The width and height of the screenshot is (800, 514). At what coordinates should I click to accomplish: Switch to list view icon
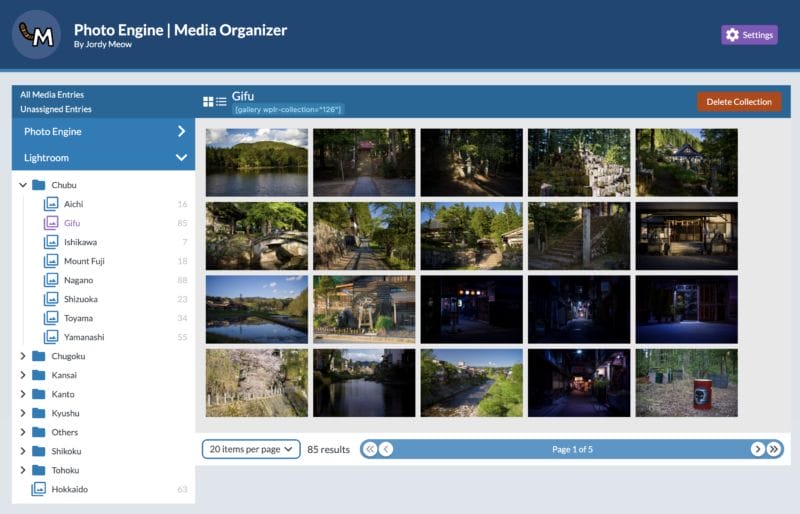coord(221,102)
